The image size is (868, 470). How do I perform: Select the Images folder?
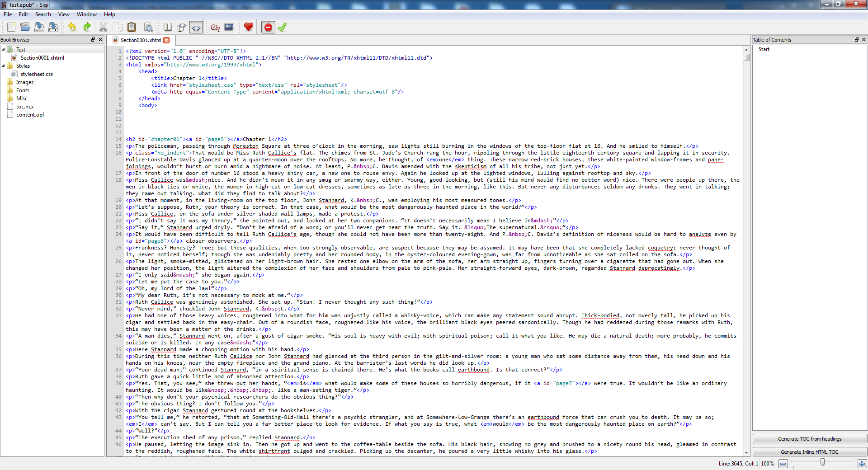pyautogui.click(x=25, y=82)
